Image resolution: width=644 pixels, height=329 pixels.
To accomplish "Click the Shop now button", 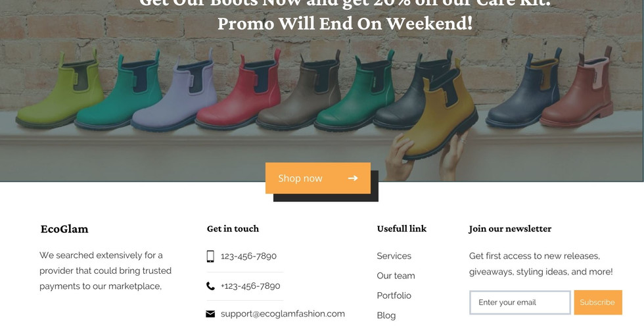I will [x=318, y=178].
